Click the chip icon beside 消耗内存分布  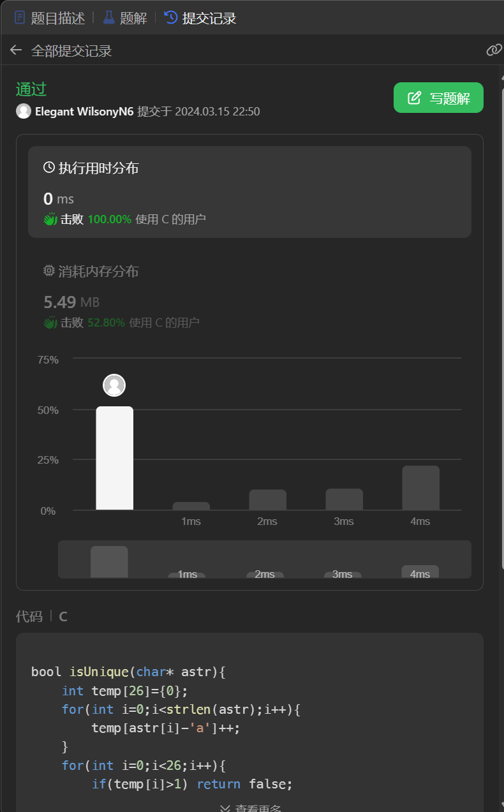coord(49,271)
